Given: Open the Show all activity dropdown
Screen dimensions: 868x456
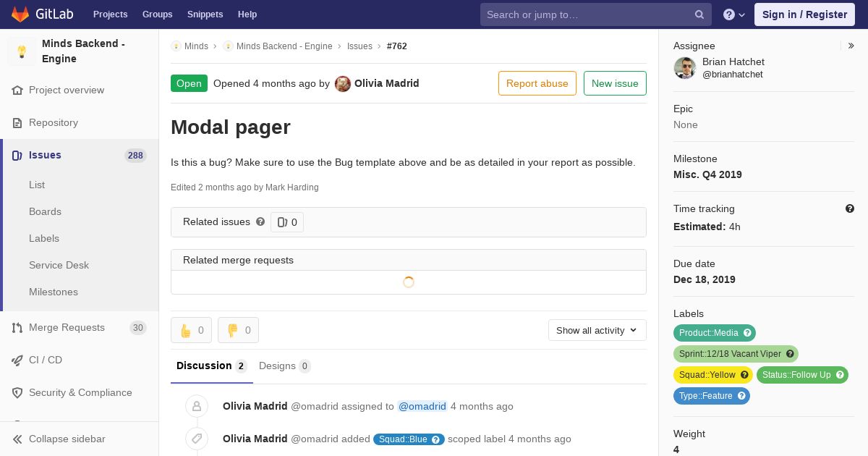Looking at the screenshot, I should (597, 330).
